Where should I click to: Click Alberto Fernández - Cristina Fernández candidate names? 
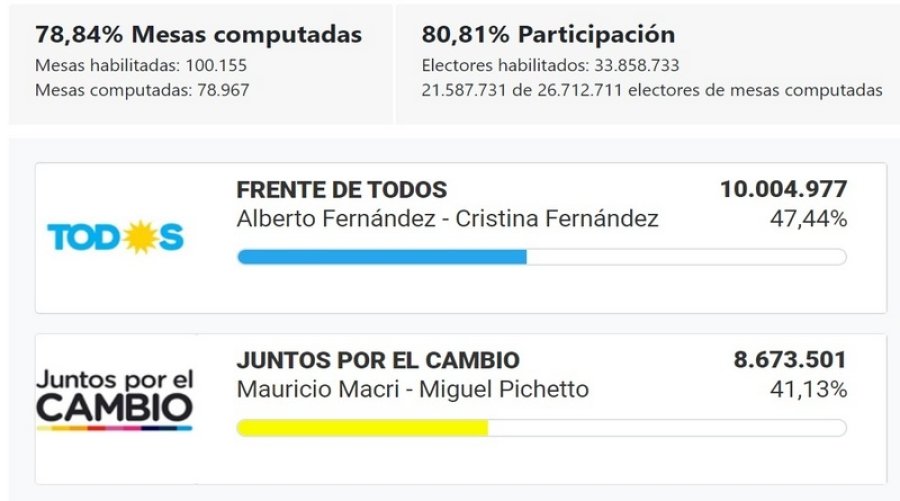[448, 219]
